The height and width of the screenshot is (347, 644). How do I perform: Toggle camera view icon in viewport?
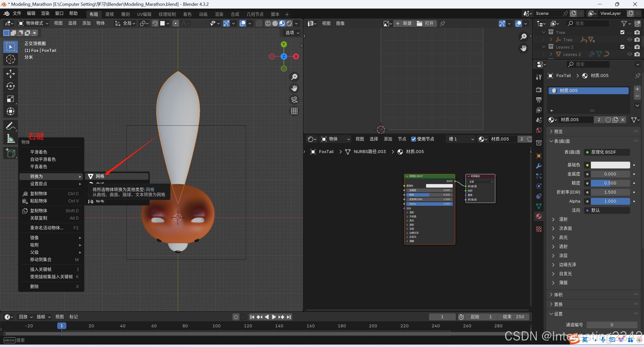click(x=294, y=100)
